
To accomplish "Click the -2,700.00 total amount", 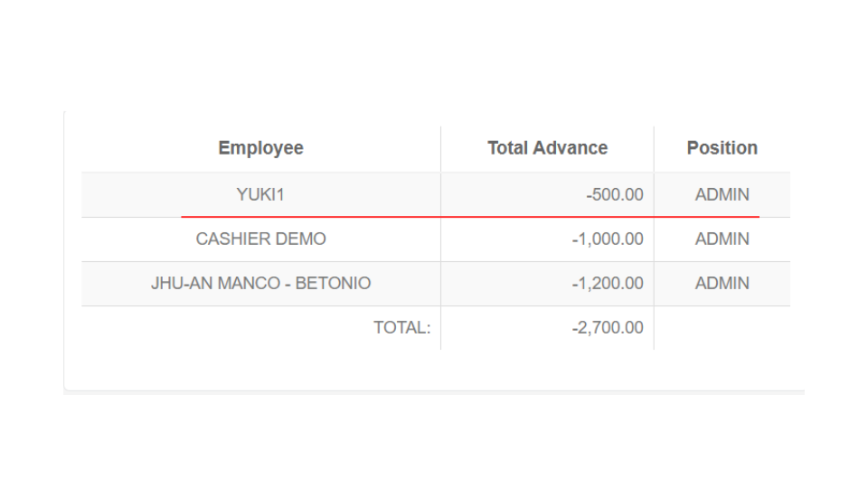I will pos(608,328).
